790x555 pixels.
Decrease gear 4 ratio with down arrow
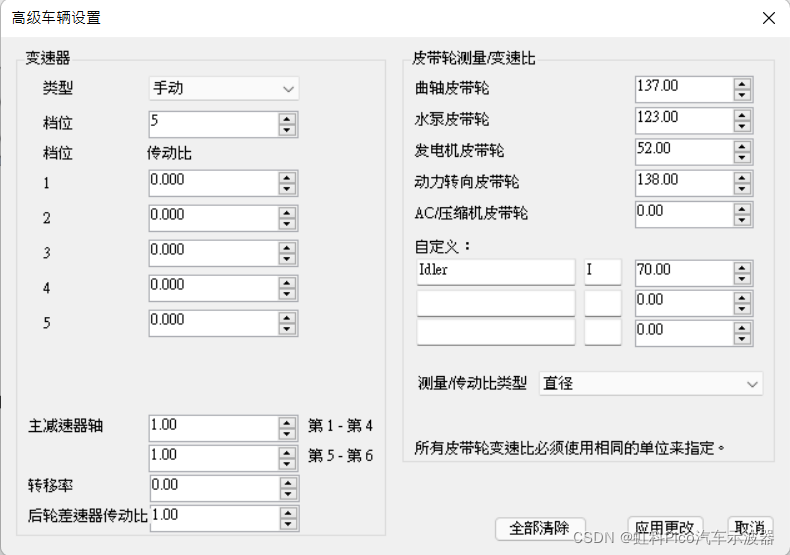(x=287, y=294)
